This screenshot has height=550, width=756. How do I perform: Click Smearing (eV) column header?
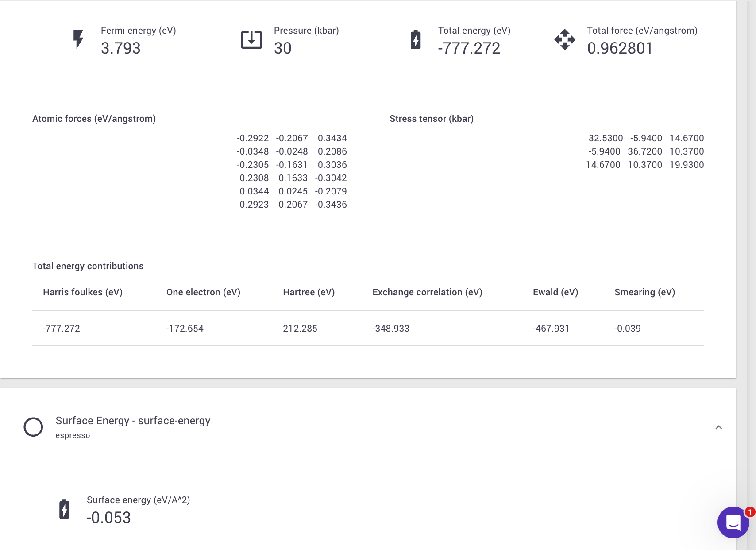click(644, 292)
